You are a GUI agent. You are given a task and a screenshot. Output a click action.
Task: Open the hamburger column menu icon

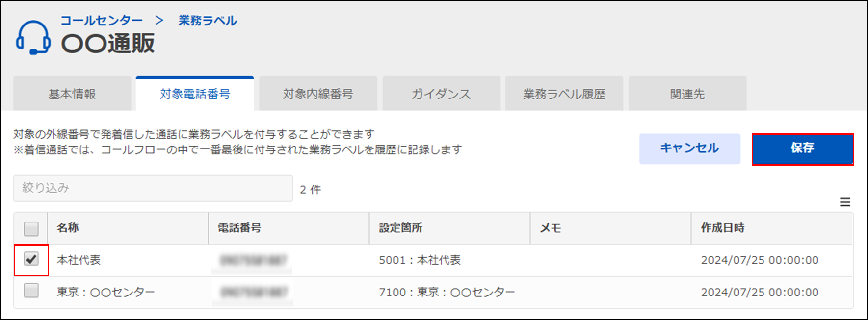tap(845, 202)
